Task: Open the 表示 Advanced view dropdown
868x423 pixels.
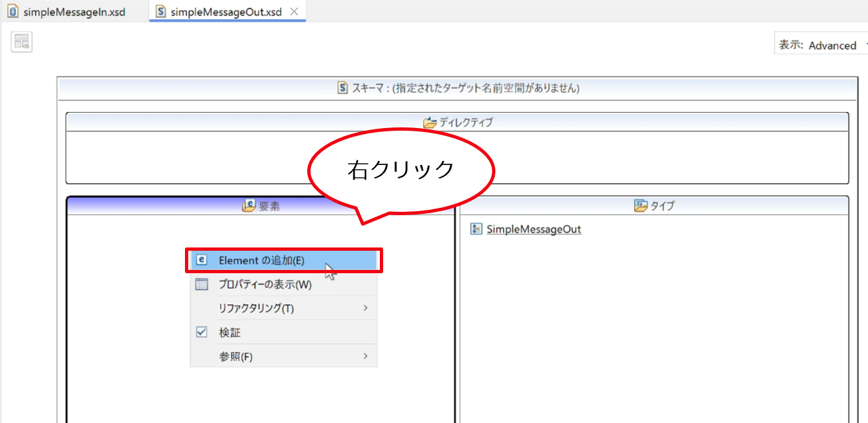Action: [821, 45]
